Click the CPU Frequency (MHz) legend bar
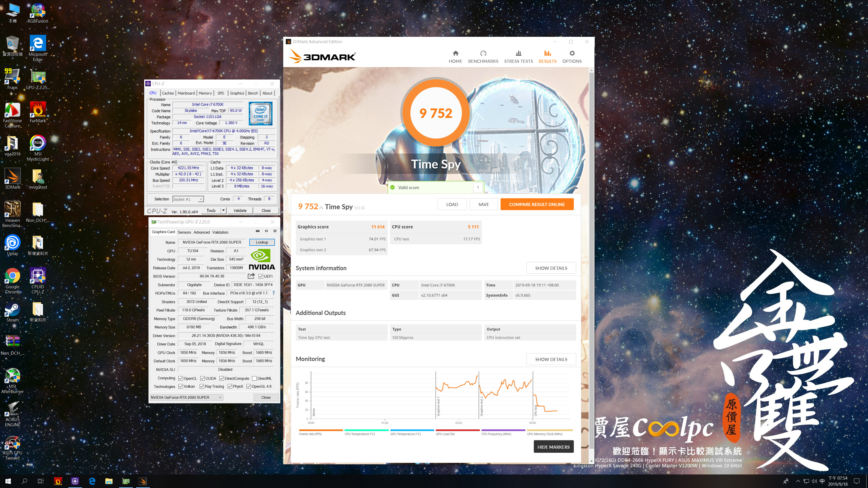 point(503,430)
